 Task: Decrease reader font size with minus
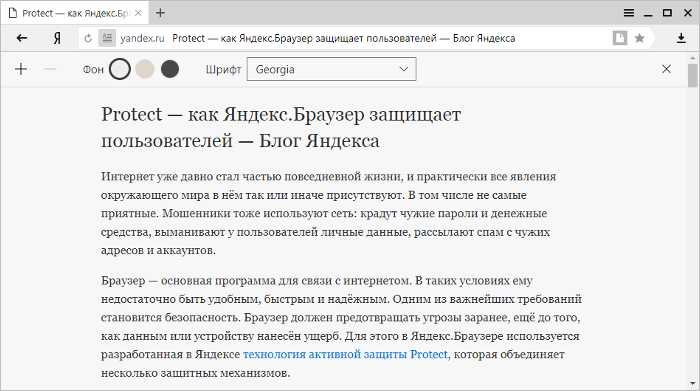(50, 69)
